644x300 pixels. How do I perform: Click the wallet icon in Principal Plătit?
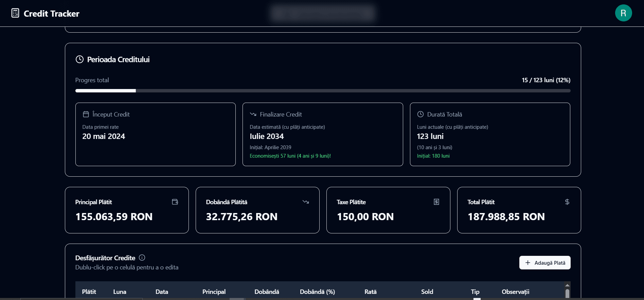pyautogui.click(x=175, y=202)
